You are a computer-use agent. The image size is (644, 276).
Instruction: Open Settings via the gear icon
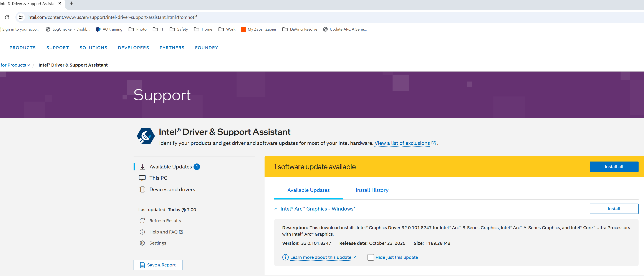[142, 243]
